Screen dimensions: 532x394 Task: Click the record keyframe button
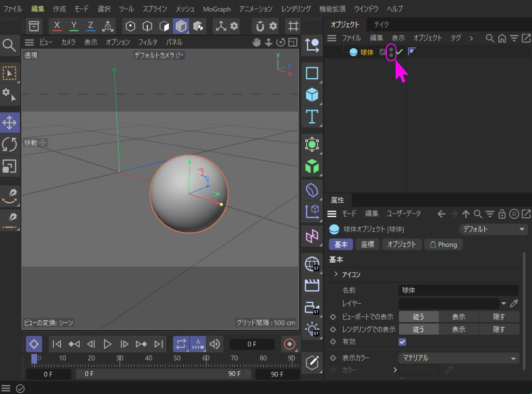[x=289, y=344]
